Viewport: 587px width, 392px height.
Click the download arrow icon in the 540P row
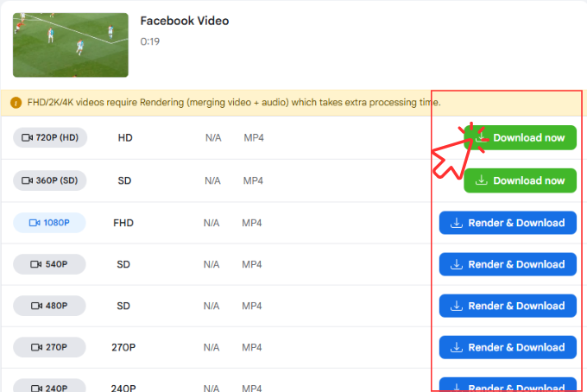457,264
